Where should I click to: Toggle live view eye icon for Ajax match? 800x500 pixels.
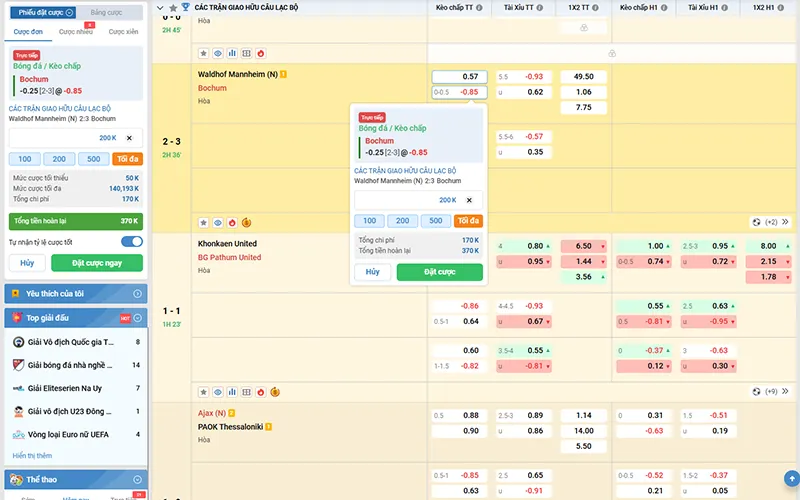[x=217, y=393]
